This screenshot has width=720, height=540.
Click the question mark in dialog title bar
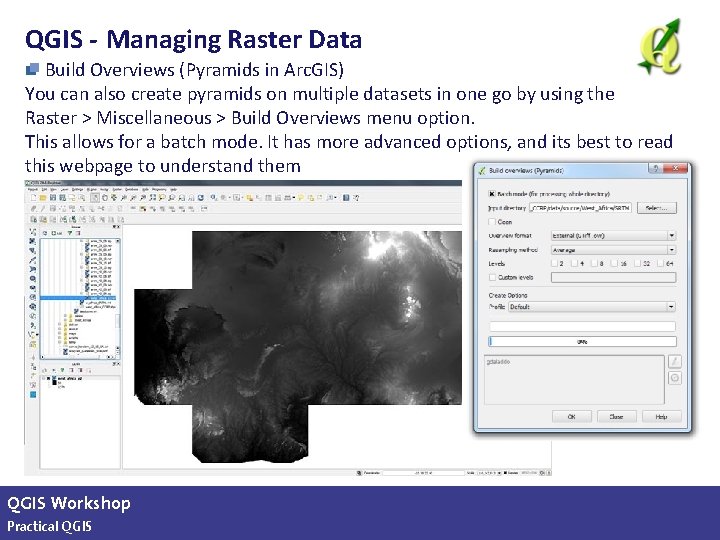[x=655, y=169]
